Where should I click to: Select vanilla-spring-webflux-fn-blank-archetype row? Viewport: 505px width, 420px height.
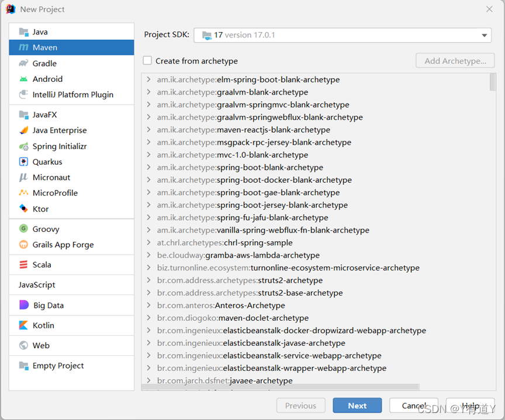316,230
